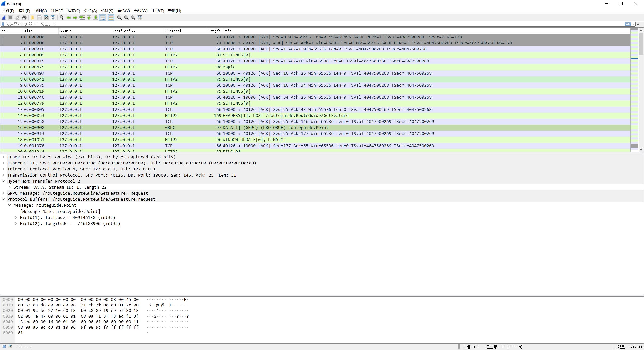Go back with the green left arrow
644x350 pixels.
[68, 18]
